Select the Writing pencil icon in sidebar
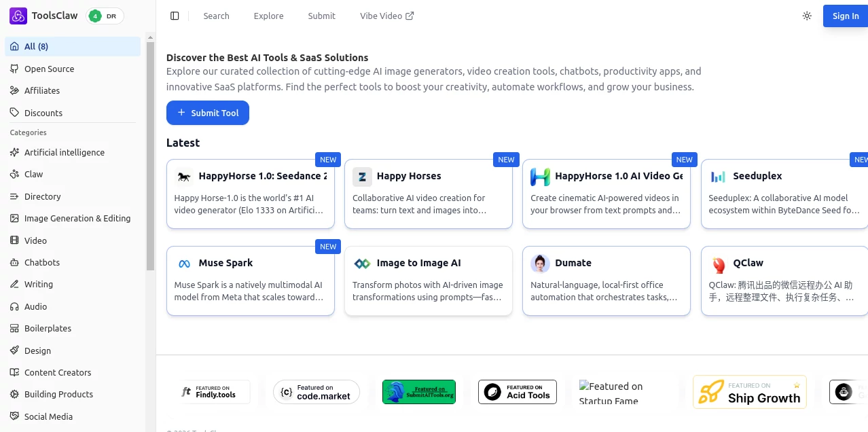868x432 pixels. [13, 284]
